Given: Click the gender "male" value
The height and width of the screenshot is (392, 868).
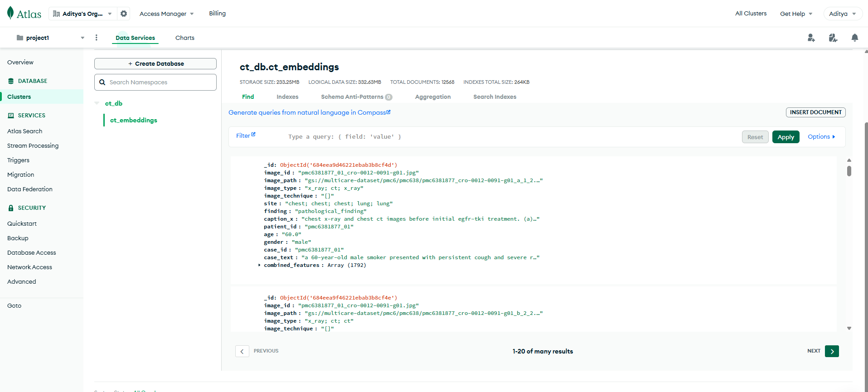Looking at the screenshot, I should click(301, 242).
